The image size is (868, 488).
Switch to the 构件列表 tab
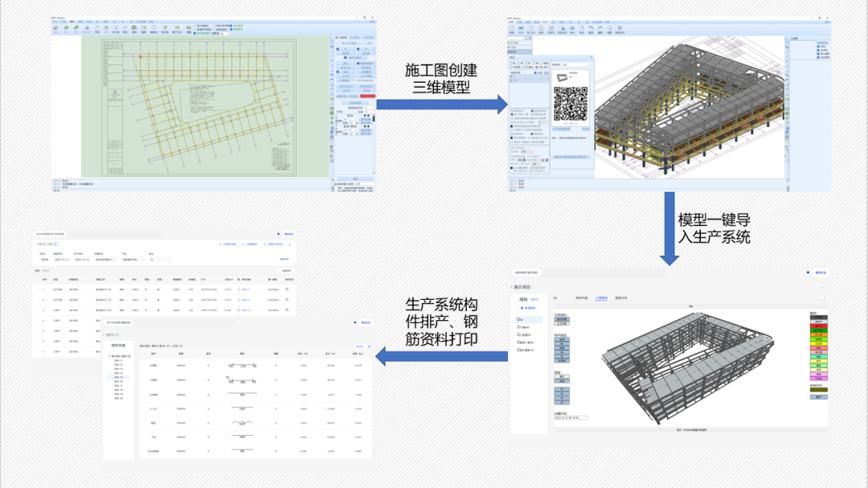coord(581,298)
